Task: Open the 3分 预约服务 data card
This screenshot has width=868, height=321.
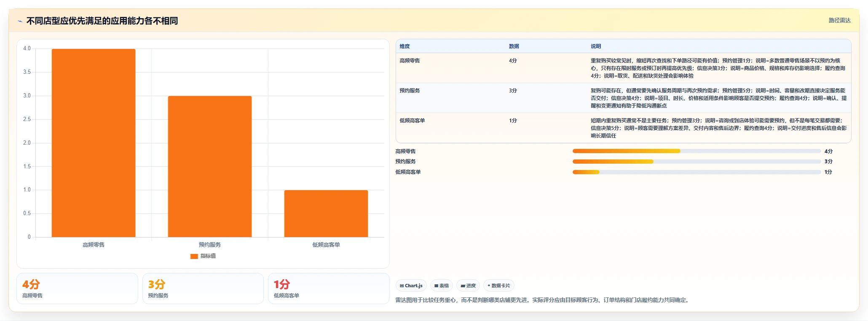Action: 203,289
